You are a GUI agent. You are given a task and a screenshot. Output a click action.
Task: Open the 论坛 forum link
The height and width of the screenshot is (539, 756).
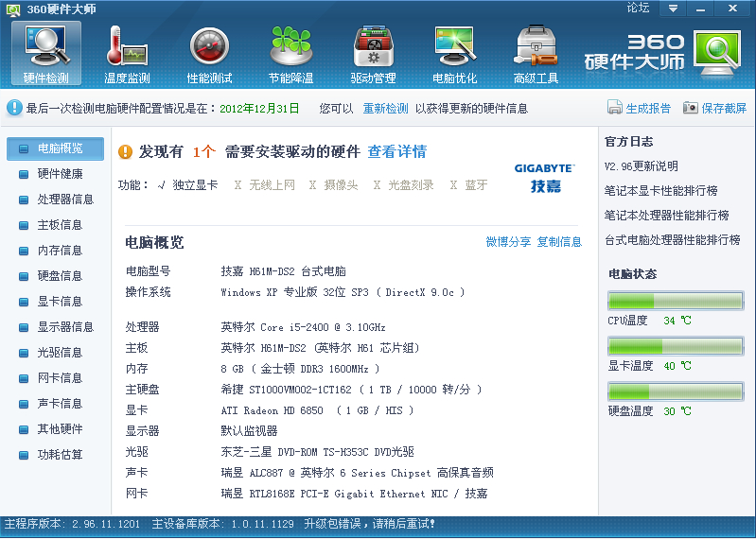click(x=638, y=8)
